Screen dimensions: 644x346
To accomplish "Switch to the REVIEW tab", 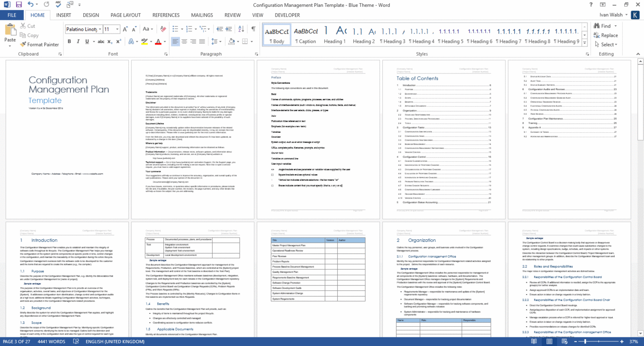I will 232,15.
